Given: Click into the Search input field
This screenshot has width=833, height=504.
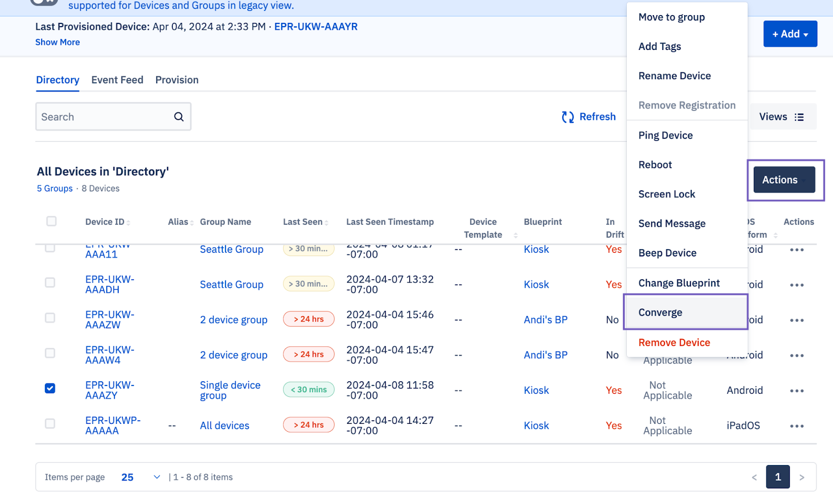Looking at the screenshot, I should coord(104,117).
